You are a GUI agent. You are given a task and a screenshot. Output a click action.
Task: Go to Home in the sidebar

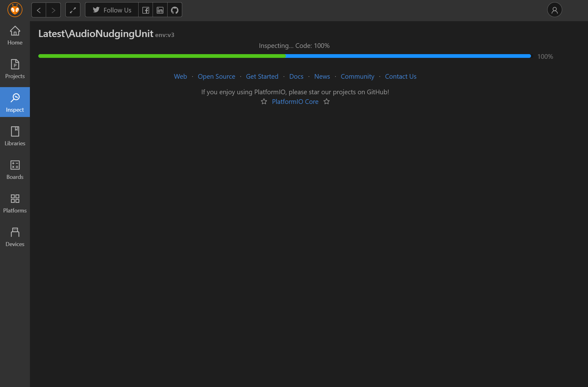click(15, 36)
